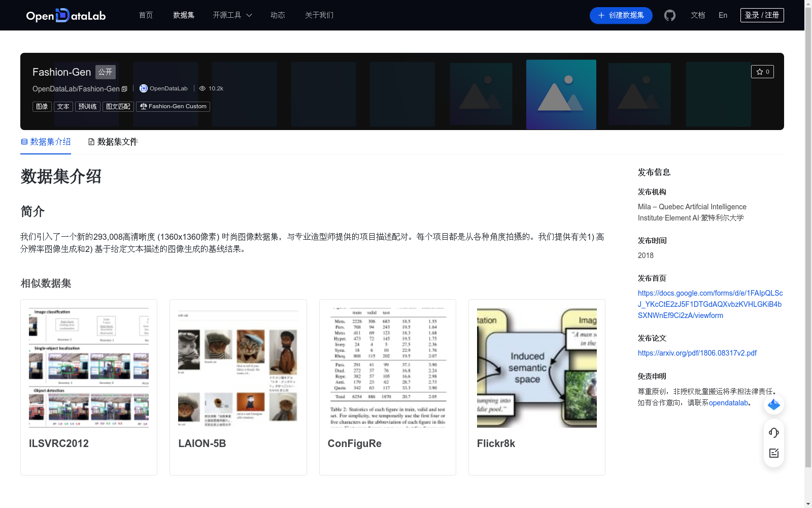Open the GitHub icon in header
The height and width of the screenshot is (508, 812).
point(670,15)
